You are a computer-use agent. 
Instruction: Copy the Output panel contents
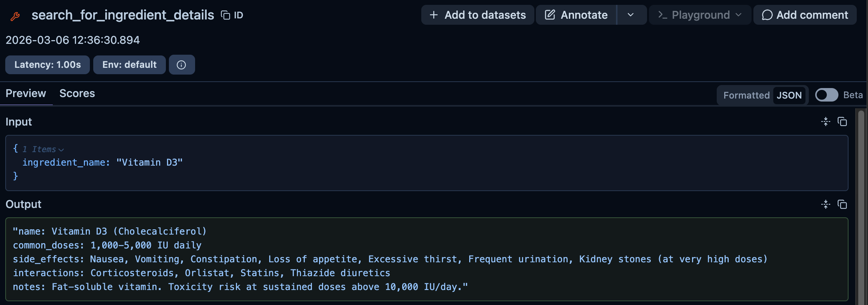[x=843, y=205]
